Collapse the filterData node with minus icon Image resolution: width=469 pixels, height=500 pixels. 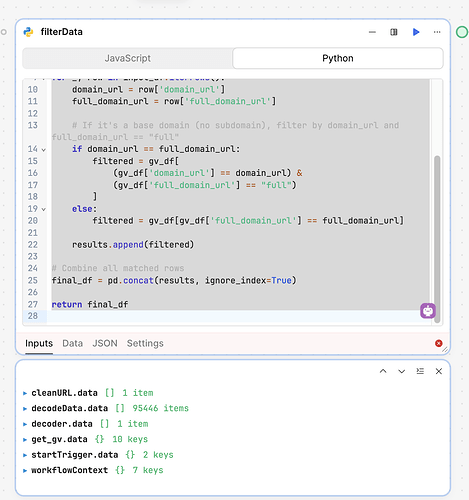[x=372, y=32]
